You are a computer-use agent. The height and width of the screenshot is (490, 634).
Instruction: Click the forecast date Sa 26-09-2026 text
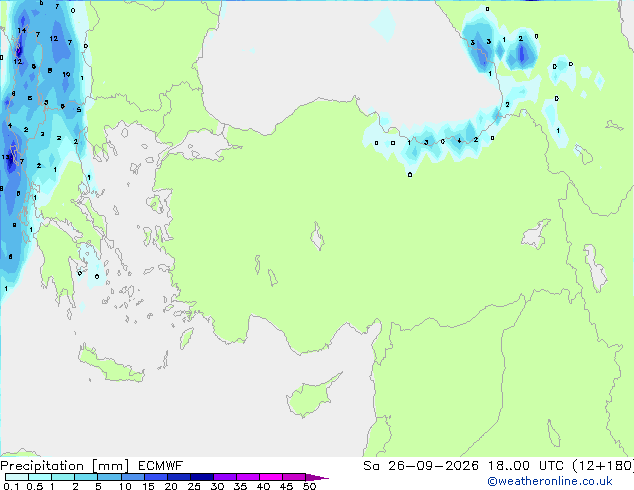421,466
